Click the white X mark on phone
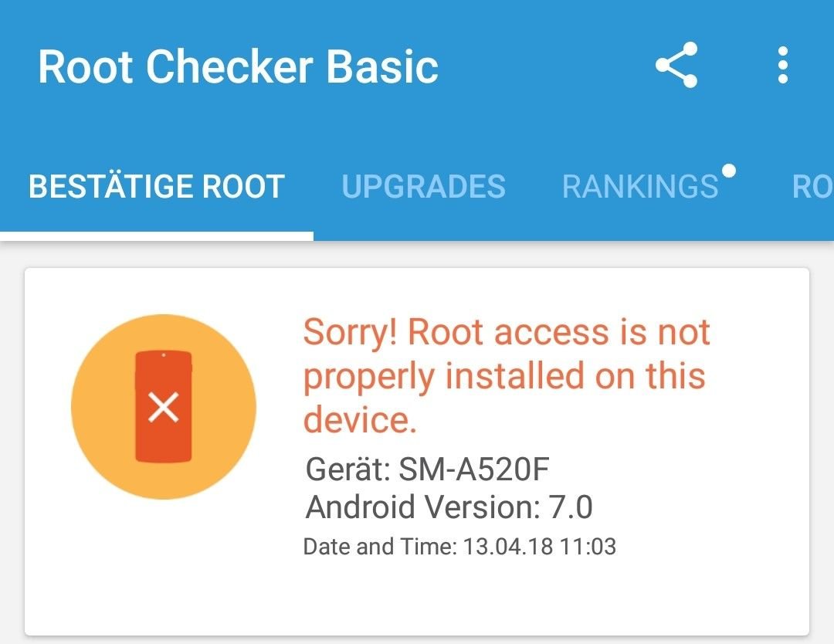The height and width of the screenshot is (644, 834). [x=163, y=408]
